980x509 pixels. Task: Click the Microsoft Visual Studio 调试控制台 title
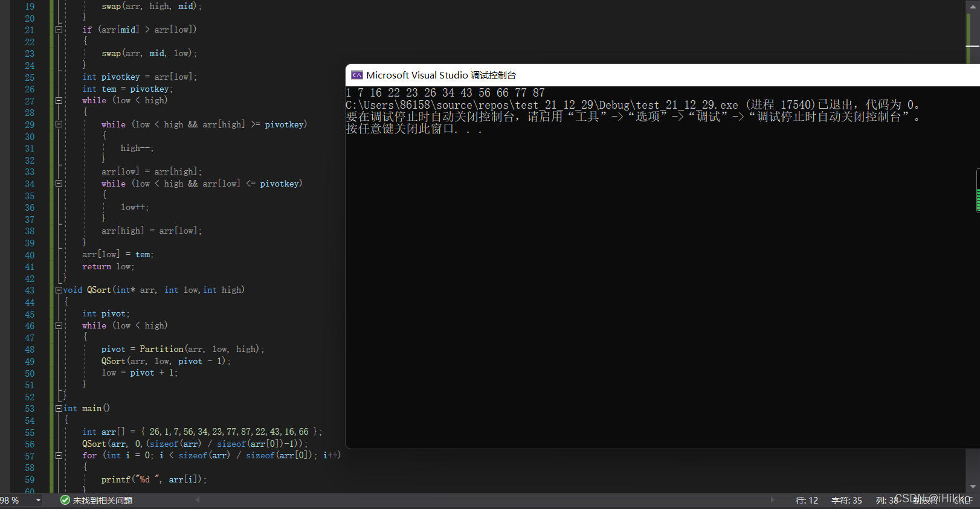[441, 75]
